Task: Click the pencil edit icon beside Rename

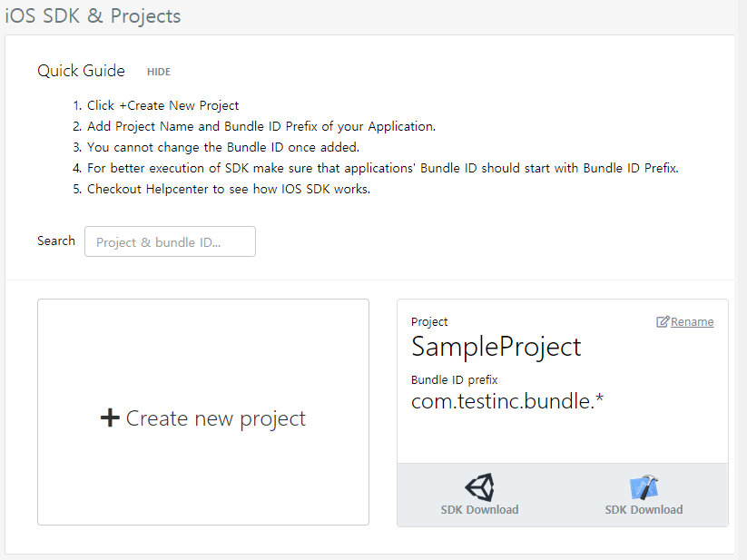Action: 663,322
